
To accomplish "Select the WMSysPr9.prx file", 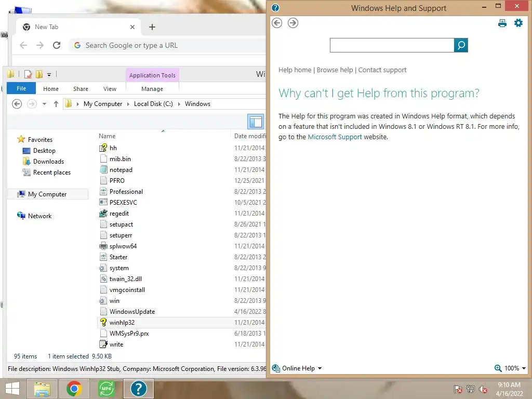I will (x=129, y=333).
